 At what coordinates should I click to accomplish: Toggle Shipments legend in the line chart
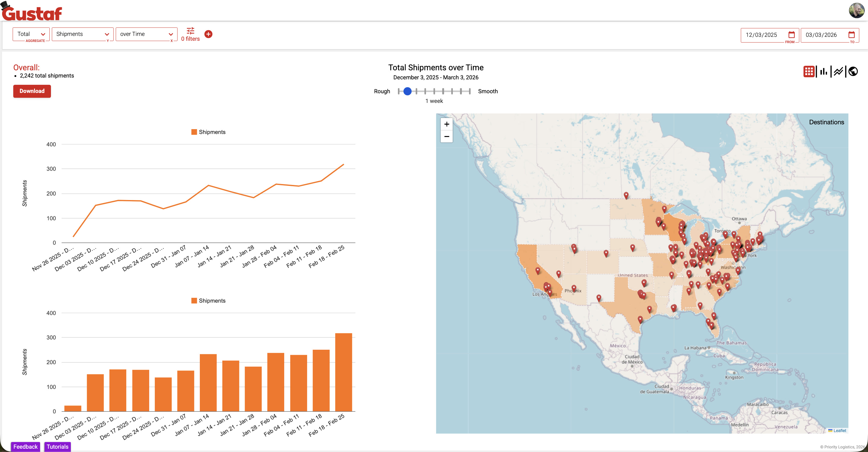[x=208, y=132]
